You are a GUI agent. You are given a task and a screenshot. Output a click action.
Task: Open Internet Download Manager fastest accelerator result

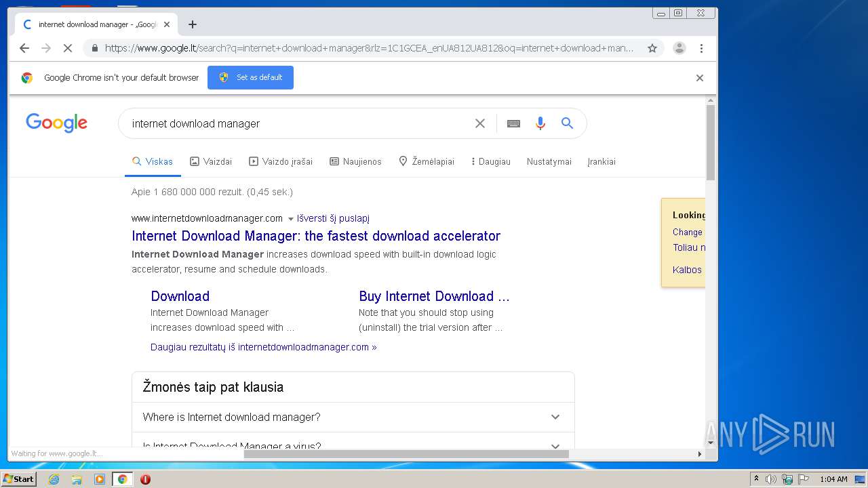click(316, 236)
